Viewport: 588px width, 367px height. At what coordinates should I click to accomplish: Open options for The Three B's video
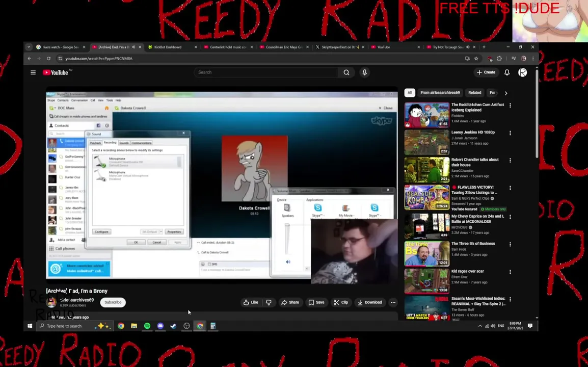[x=510, y=244]
